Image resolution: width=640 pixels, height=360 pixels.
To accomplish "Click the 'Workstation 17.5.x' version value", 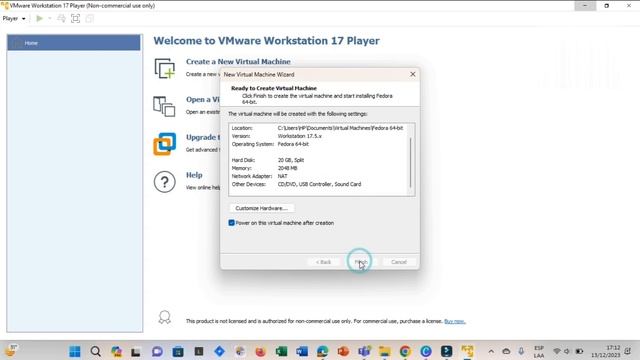I will tap(300, 136).
